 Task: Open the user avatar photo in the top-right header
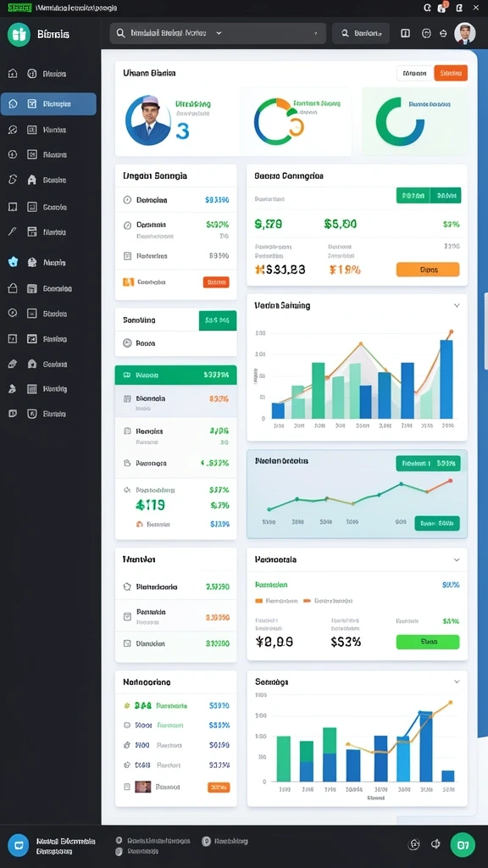click(x=465, y=33)
